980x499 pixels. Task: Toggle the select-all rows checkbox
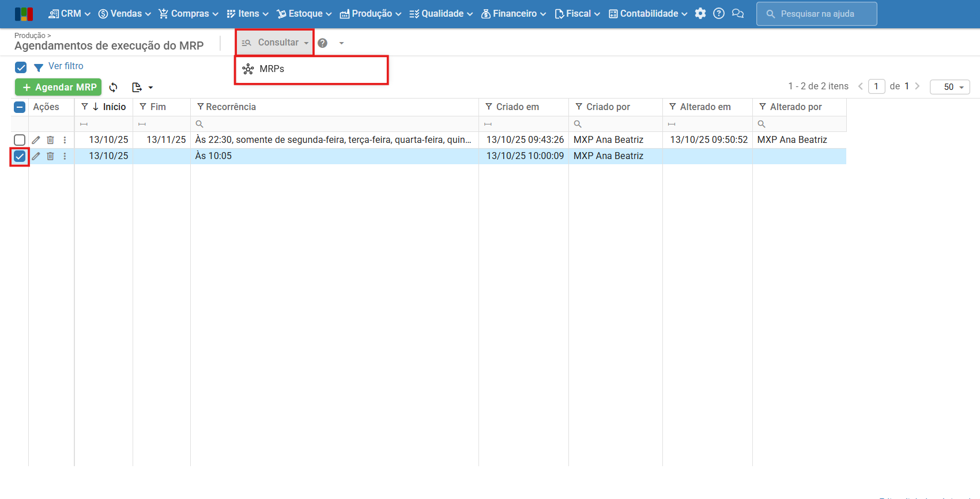pos(20,107)
